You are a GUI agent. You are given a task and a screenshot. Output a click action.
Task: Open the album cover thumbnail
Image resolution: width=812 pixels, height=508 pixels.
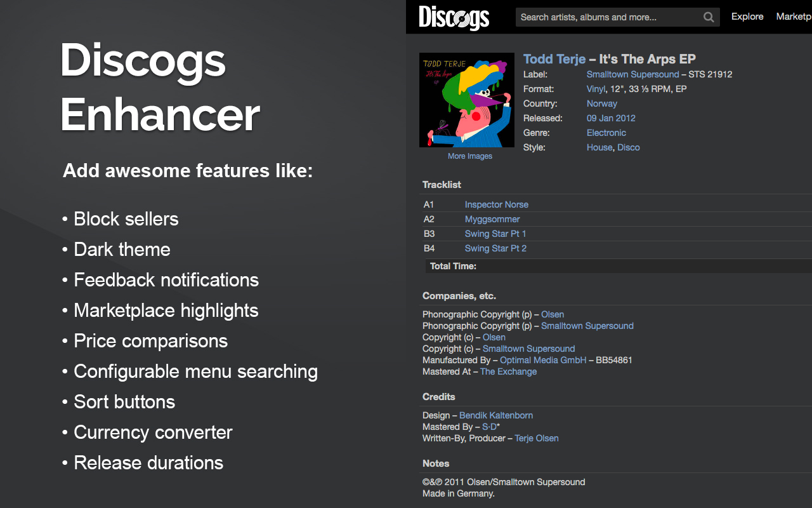click(x=467, y=100)
